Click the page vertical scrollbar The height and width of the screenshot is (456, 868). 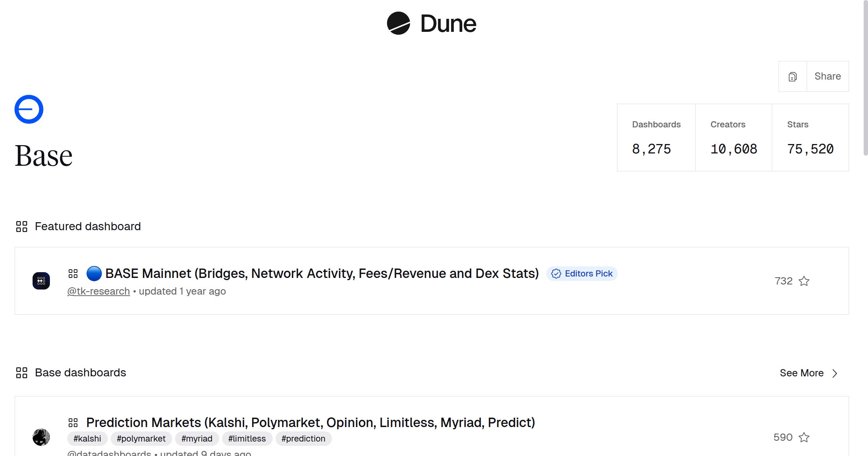[865, 78]
